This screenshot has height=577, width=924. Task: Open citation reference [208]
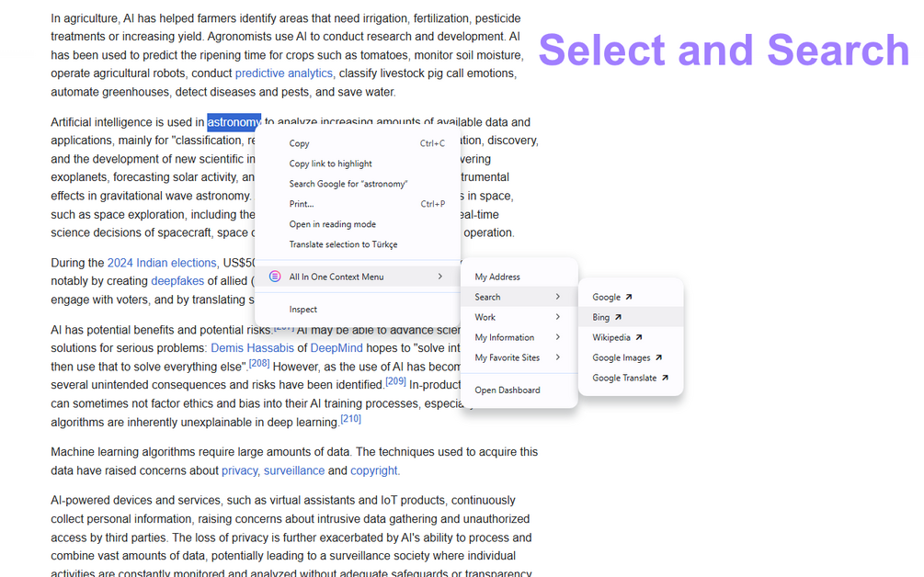[259, 363]
